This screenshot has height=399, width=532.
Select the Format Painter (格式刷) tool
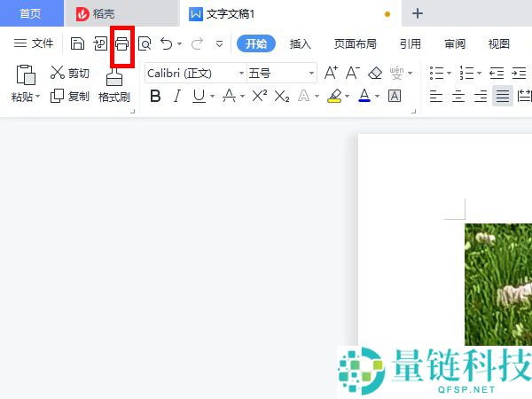coord(114,85)
